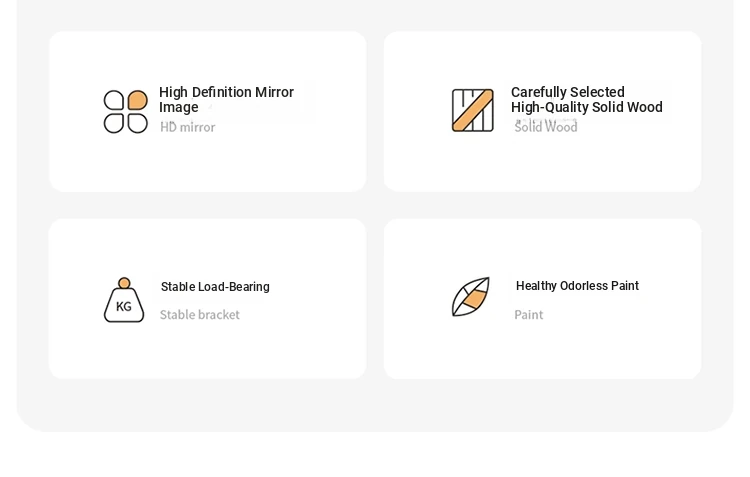Click the gray Paint subtitle

click(529, 315)
